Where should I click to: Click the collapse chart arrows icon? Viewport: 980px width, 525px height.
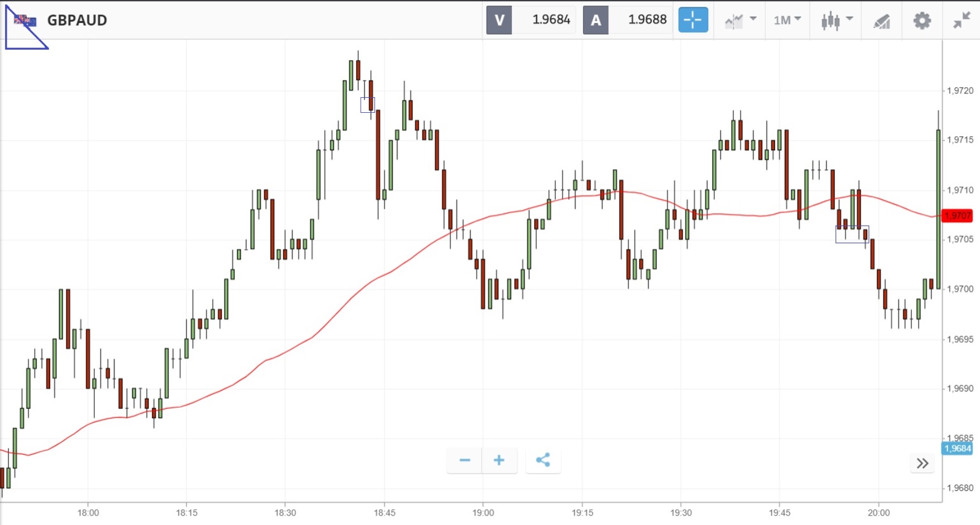pos(962,21)
